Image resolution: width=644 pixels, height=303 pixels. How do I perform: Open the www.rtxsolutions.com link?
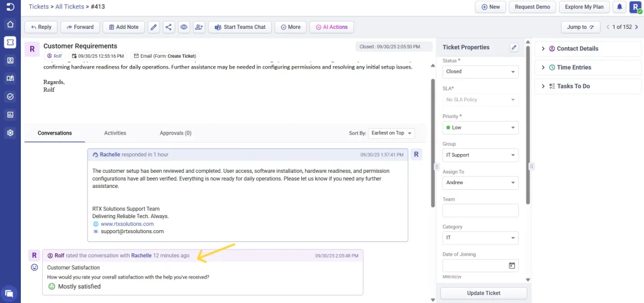point(127,224)
